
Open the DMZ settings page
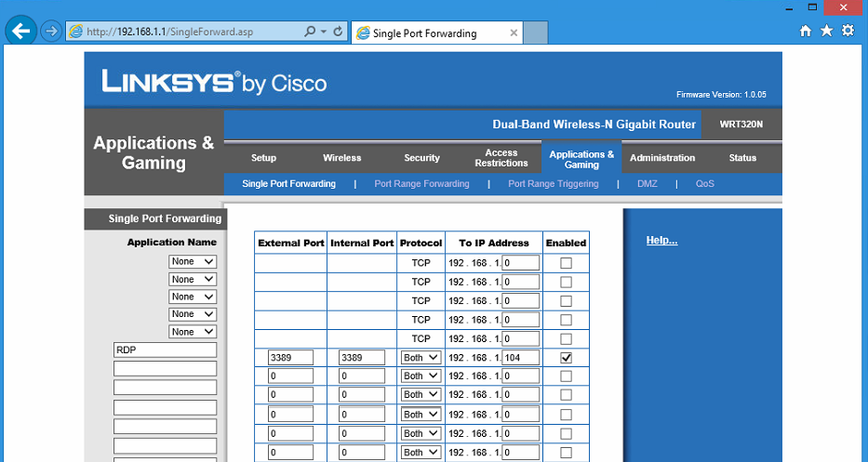pyautogui.click(x=648, y=184)
